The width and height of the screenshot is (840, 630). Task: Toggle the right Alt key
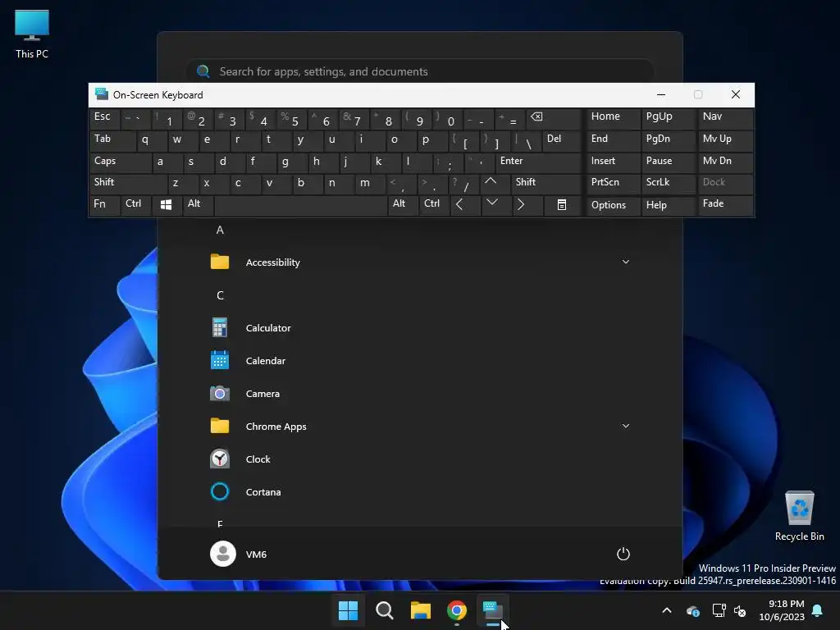coord(403,205)
